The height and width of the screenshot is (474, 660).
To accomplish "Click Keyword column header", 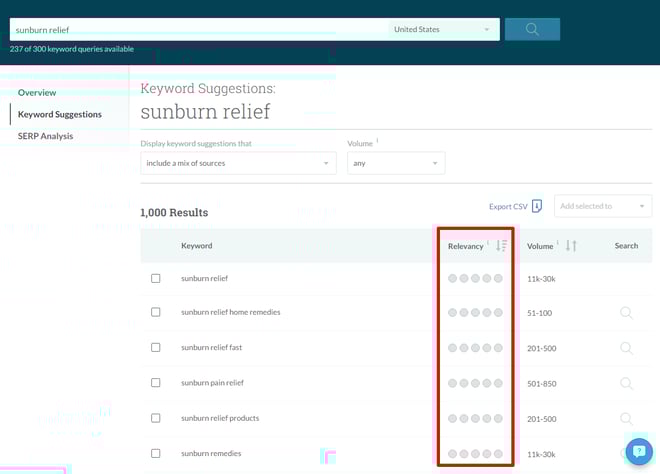I will point(197,245).
